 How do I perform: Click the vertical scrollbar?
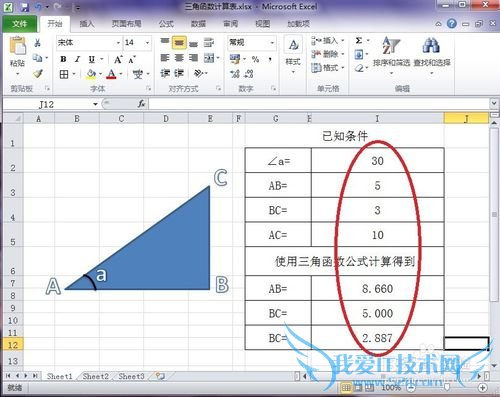point(494,215)
